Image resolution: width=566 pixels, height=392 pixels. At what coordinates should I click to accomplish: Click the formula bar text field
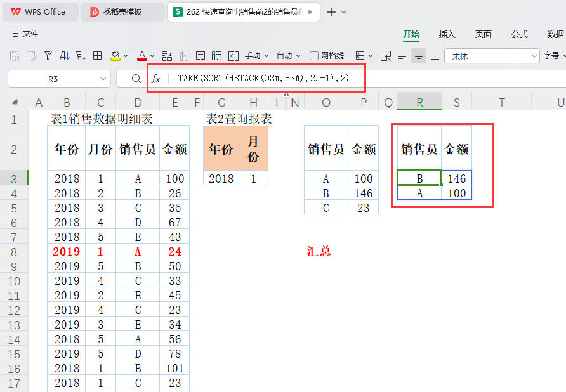point(368,78)
